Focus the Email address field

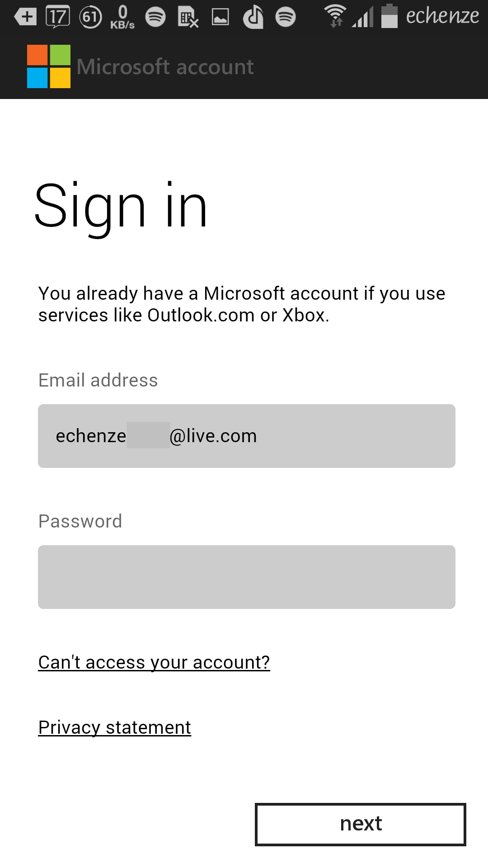pos(247,436)
